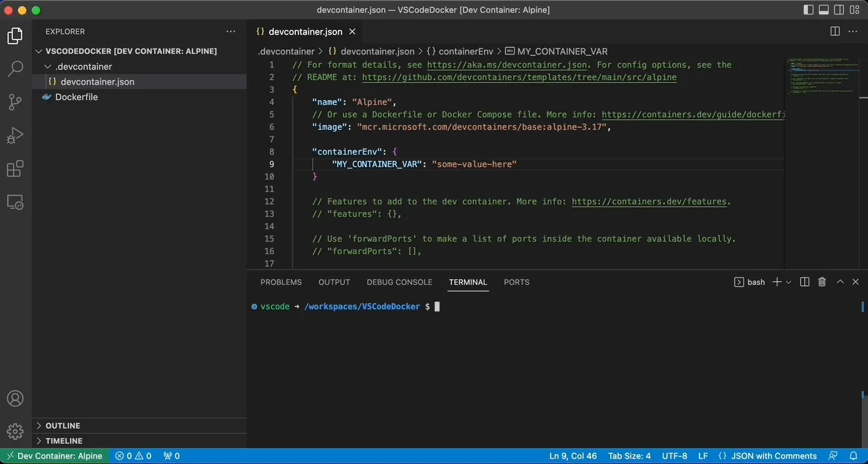Toggle the primary sidebar layout button
Image resolution: width=868 pixels, height=464 pixels.
click(x=809, y=10)
